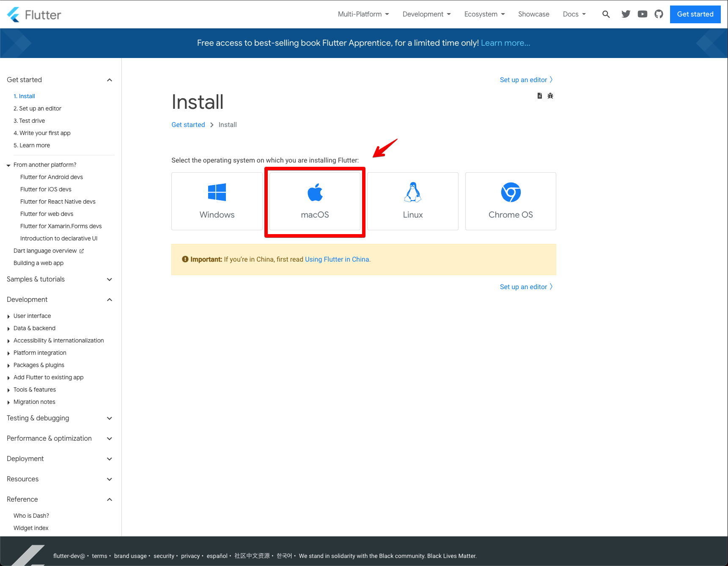The height and width of the screenshot is (566, 728).
Task: Expand Packages & plugins tree item
Action: (x=36, y=365)
